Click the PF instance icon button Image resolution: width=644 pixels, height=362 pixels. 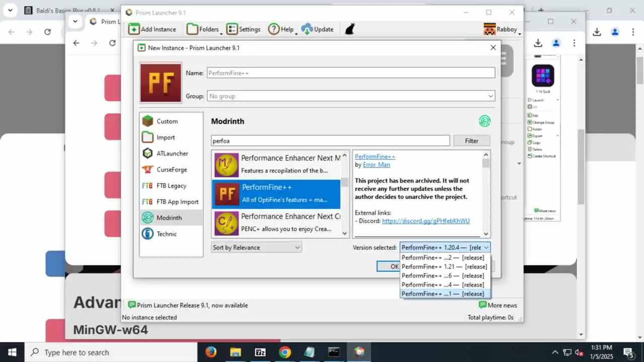[x=160, y=82]
